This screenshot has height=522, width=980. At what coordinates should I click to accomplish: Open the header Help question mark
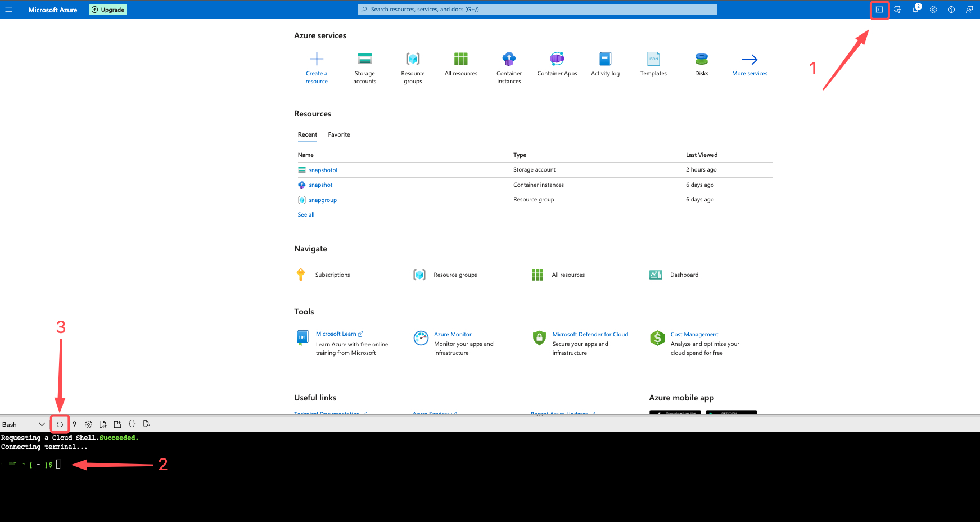[x=951, y=10]
